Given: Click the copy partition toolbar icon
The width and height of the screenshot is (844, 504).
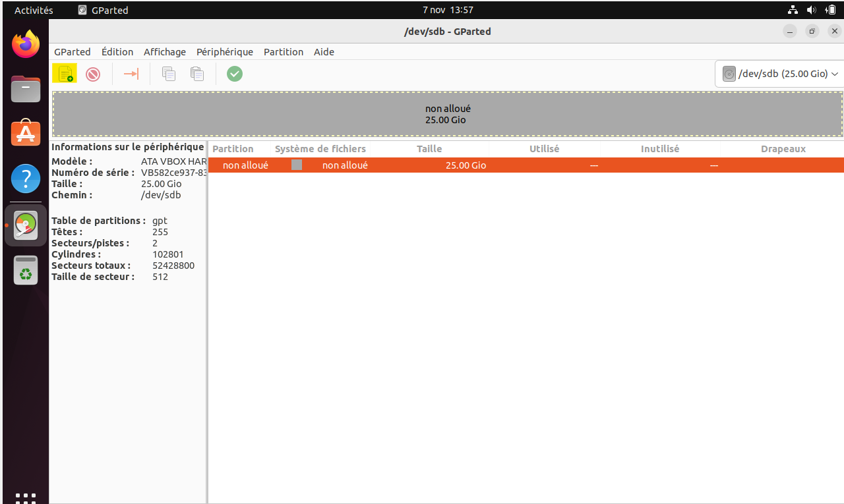Looking at the screenshot, I should coord(169,74).
